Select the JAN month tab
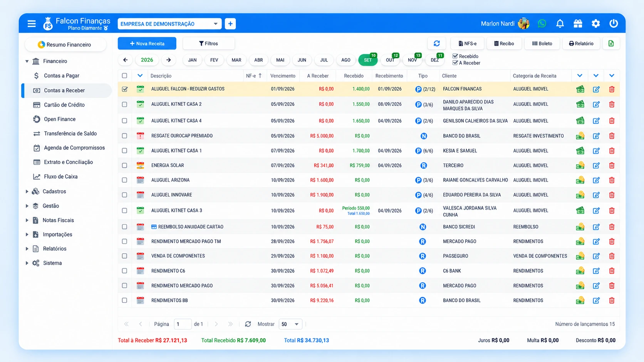 [x=192, y=60]
